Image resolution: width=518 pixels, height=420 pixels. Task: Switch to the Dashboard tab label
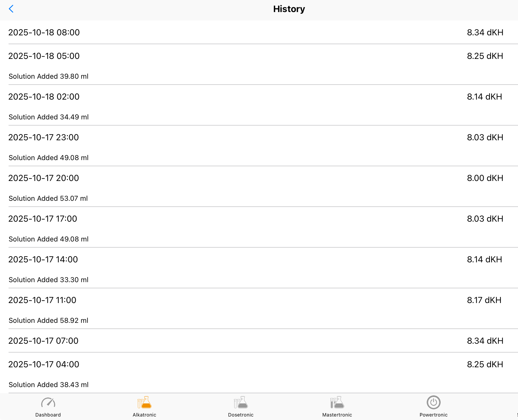[x=48, y=415]
